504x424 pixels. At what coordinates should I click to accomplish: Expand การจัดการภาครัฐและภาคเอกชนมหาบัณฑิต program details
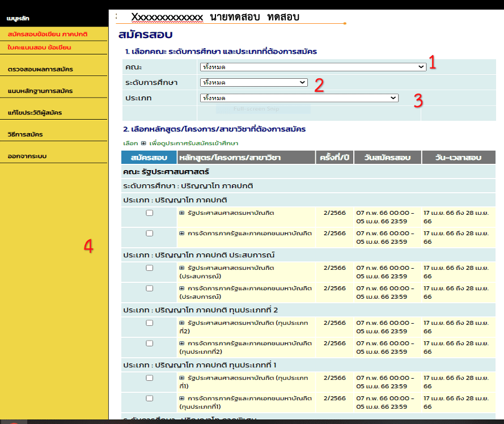pyautogui.click(x=183, y=233)
